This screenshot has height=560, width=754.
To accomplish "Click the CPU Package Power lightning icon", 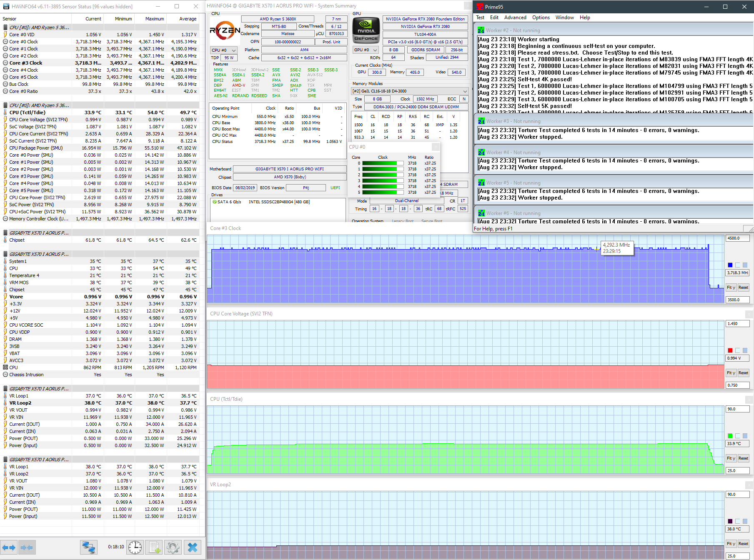I will point(5,148).
